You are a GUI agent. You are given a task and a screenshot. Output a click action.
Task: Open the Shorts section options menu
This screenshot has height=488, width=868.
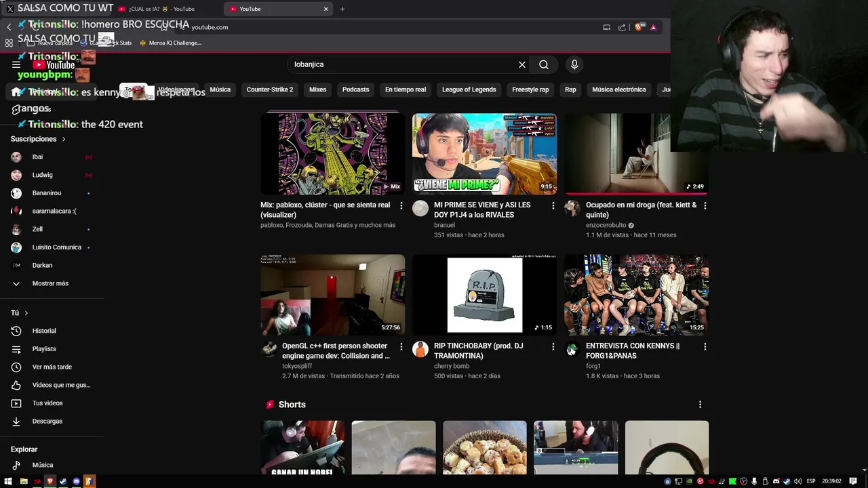(700, 405)
